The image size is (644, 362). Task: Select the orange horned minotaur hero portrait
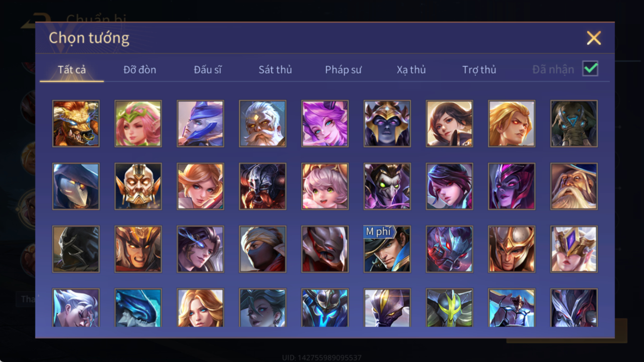click(x=76, y=124)
